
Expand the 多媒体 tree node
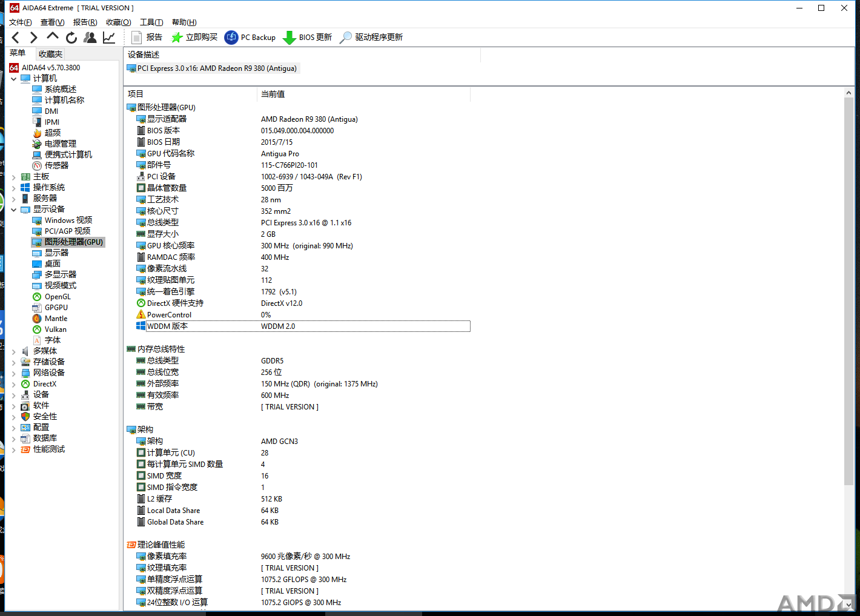pyautogui.click(x=13, y=351)
